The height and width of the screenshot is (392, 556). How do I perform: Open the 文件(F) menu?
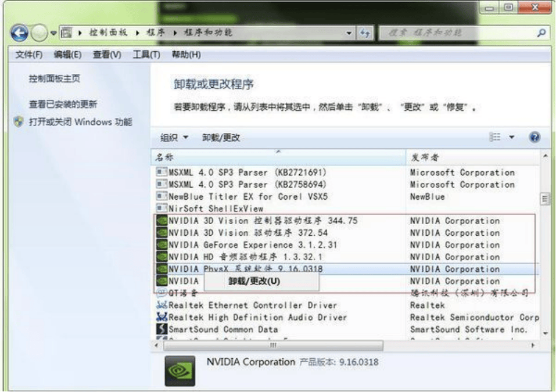28,55
